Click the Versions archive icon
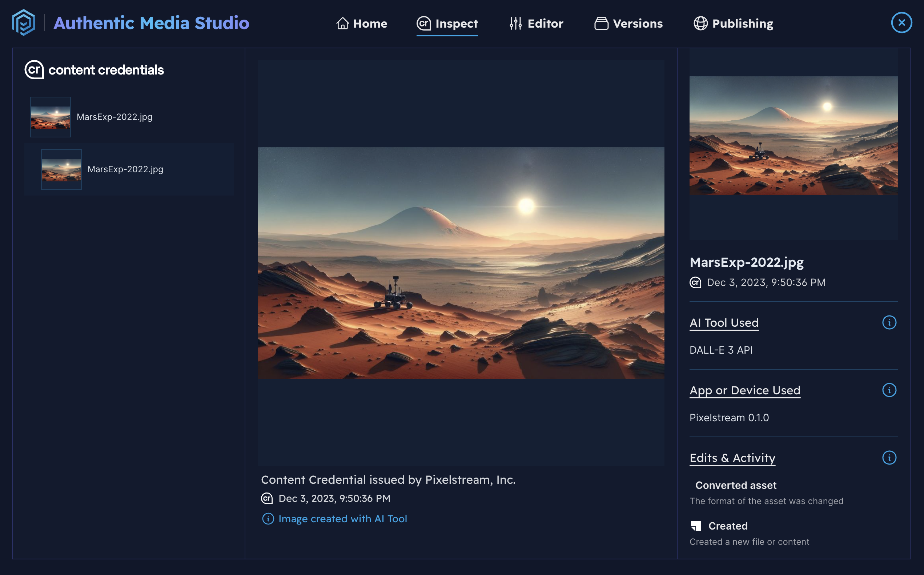This screenshot has width=924, height=575. [x=601, y=23]
